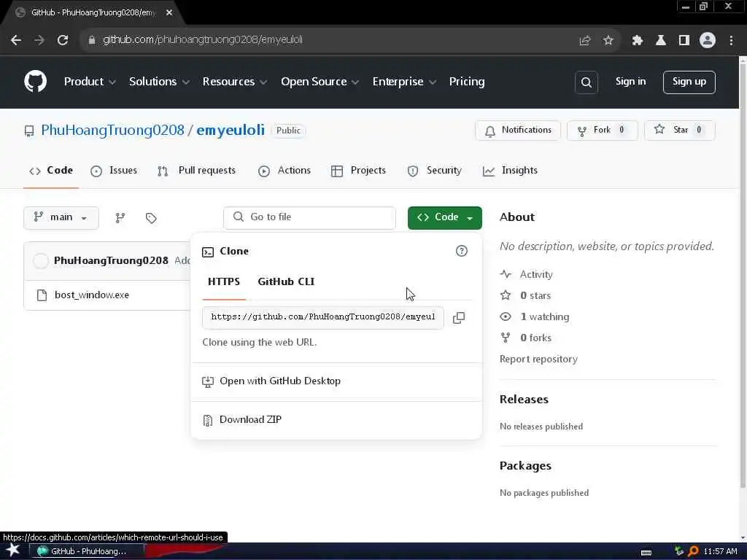Click the Chrome Labs flask icon
This screenshot has width=747, height=560.
(x=661, y=41)
